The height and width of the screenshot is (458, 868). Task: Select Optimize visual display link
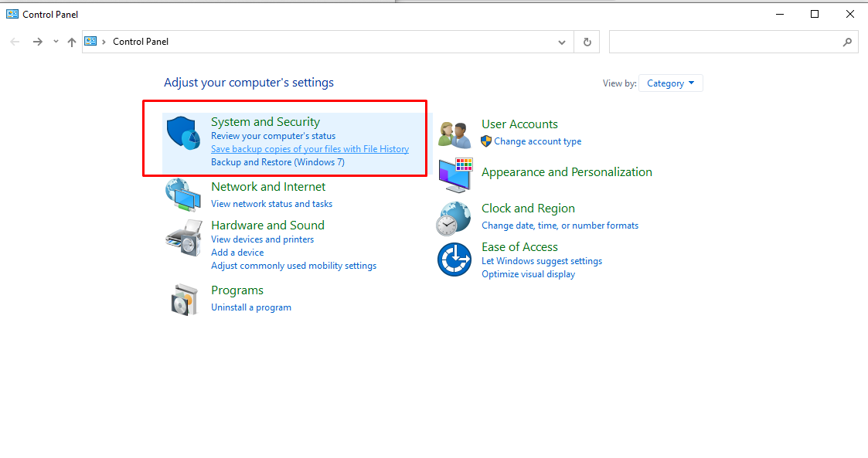(x=528, y=274)
